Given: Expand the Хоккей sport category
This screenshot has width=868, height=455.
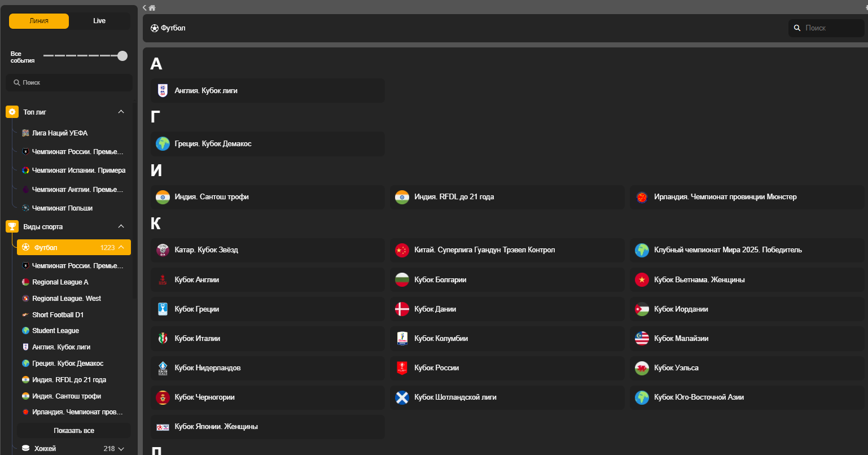Looking at the screenshot, I should pyautogui.click(x=121, y=449).
